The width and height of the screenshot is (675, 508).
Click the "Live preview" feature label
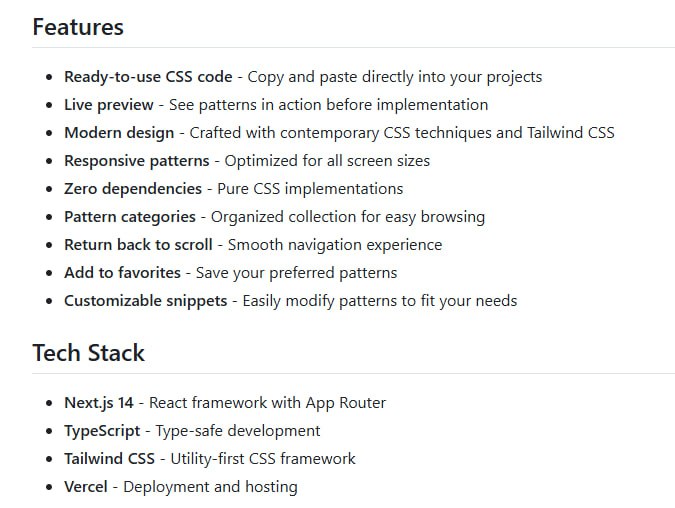[x=109, y=105]
